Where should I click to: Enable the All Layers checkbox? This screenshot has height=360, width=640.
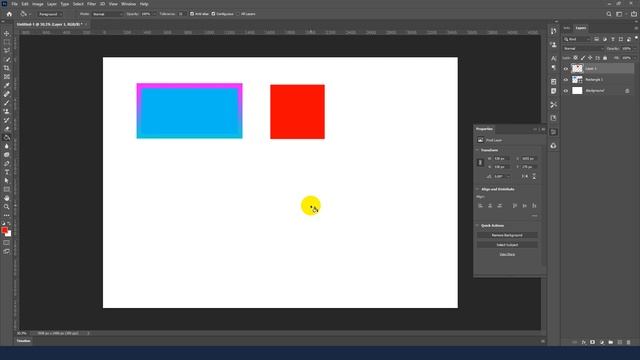click(238, 14)
